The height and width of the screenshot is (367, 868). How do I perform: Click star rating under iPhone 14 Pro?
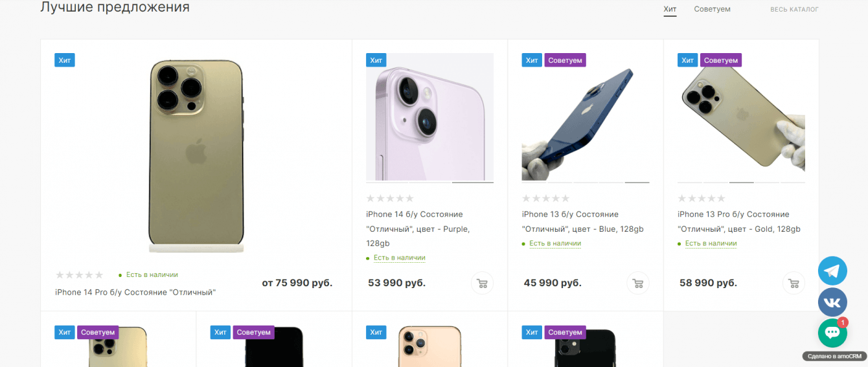(79, 275)
